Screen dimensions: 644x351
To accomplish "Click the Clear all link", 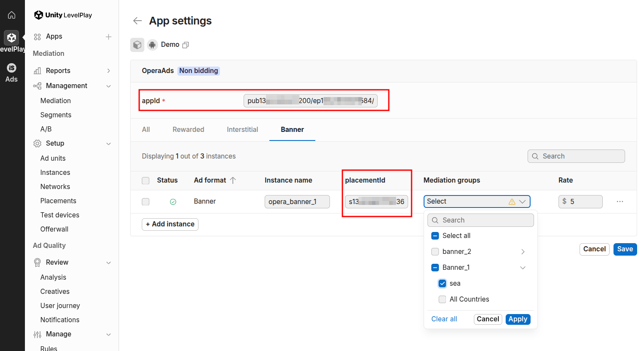I will [x=444, y=319].
